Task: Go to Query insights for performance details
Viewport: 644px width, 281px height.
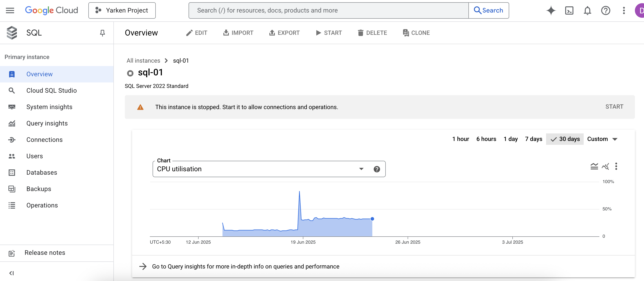Action: tap(246, 266)
